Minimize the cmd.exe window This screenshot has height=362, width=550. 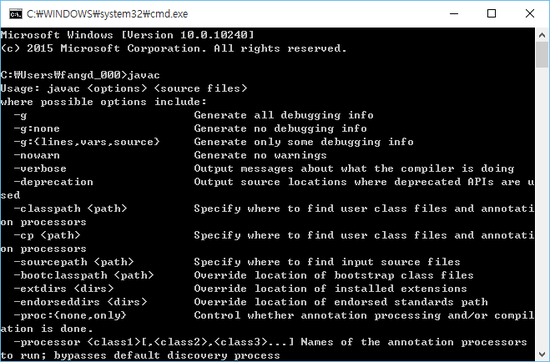click(x=454, y=14)
